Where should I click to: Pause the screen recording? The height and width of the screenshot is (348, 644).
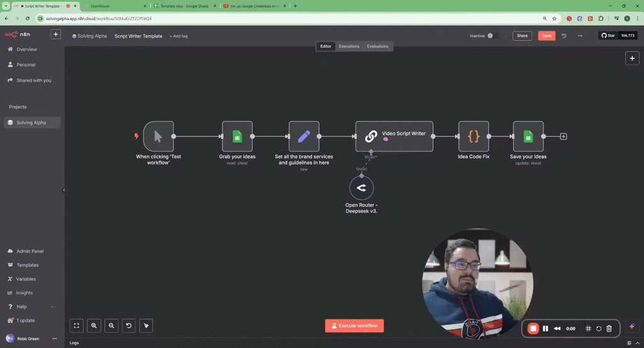pyautogui.click(x=545, y=329)
